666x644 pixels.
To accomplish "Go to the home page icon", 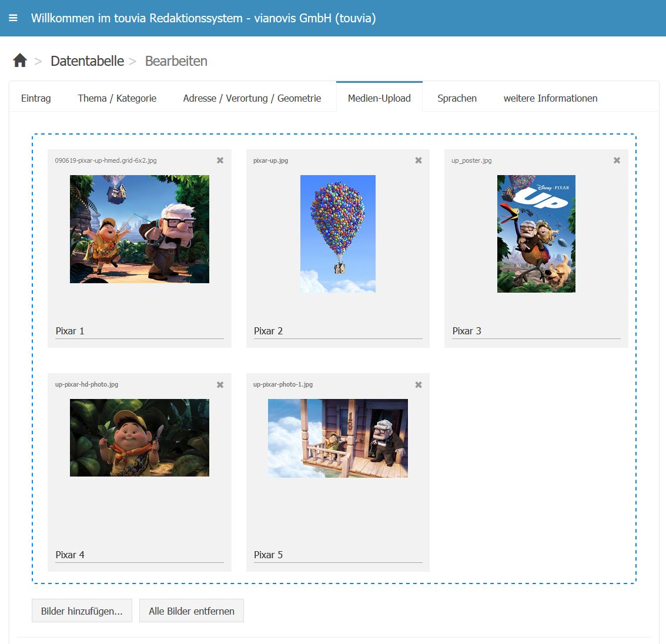I will pyautogui.click(x=20, y=61).
